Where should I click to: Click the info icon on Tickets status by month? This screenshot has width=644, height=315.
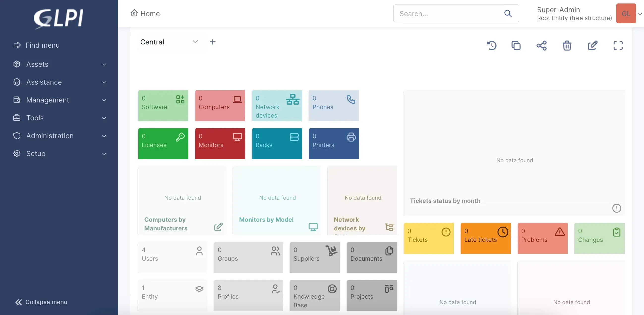pyautogui.click(x=616, y=208)
